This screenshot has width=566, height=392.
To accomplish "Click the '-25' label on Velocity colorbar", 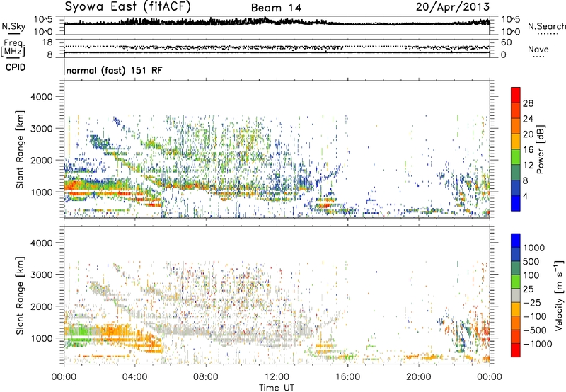I will click(533, 303).
